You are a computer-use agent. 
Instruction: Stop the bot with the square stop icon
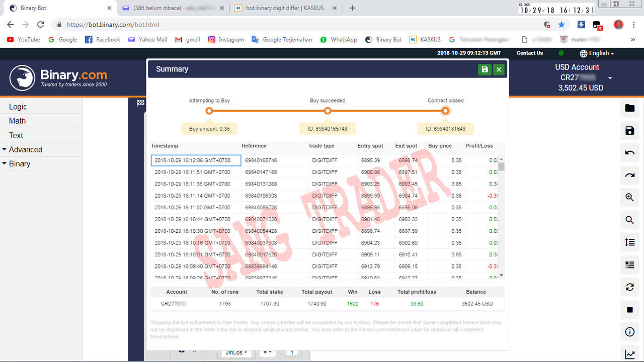tap(629, 310)
